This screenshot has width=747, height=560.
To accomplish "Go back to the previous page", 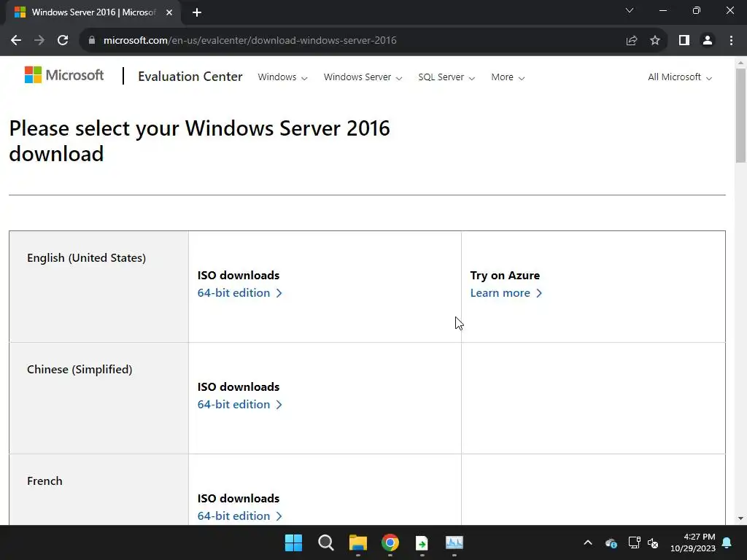I will tap(16, 41).
